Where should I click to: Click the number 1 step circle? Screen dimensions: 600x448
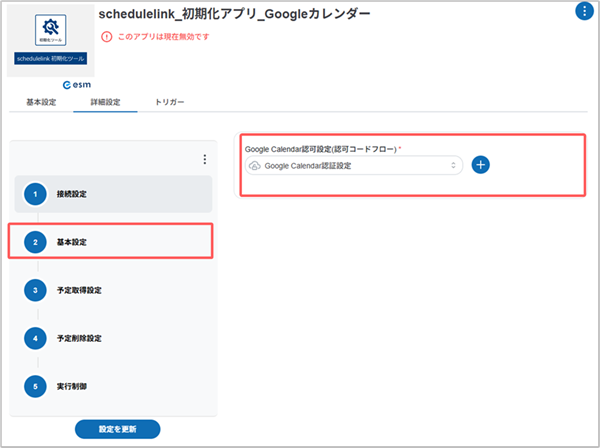[x=36, y=193]
